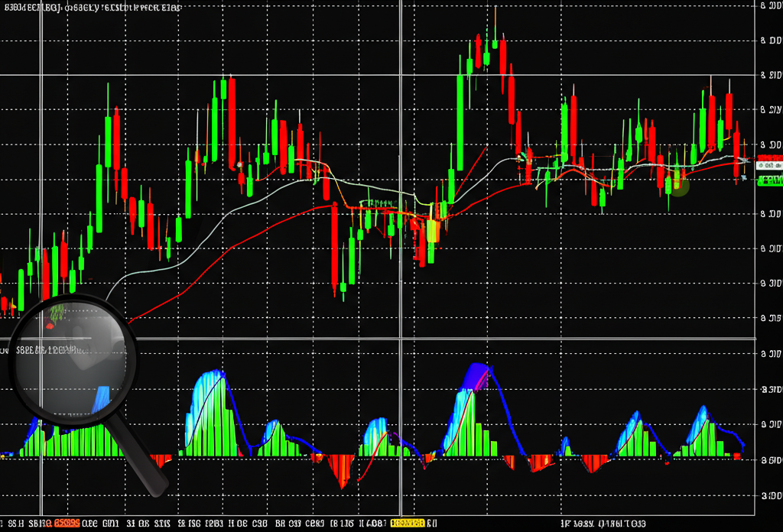The height and width of the screenshot is (532, 783).
Task: Click the top value on the right price axis
Action: (770, 6)
